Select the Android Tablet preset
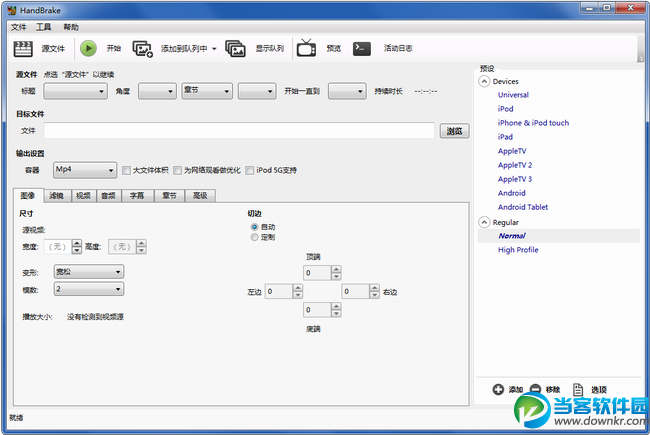This screenshot has height=435, width=650. pos(523,207)
